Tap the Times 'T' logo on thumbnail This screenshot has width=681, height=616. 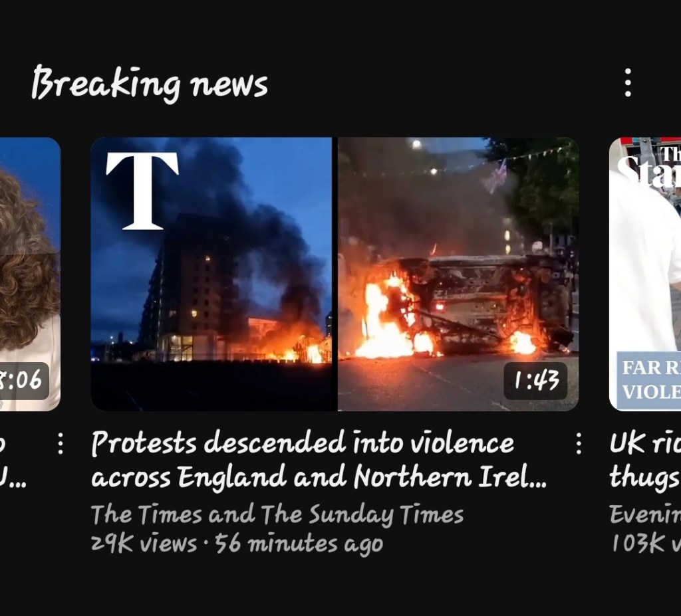pyautogui.click(x=142, y=191)
